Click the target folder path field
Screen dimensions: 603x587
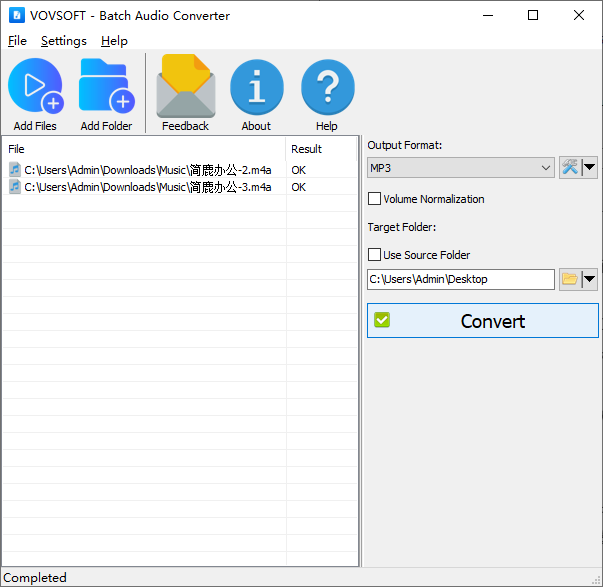460,279
